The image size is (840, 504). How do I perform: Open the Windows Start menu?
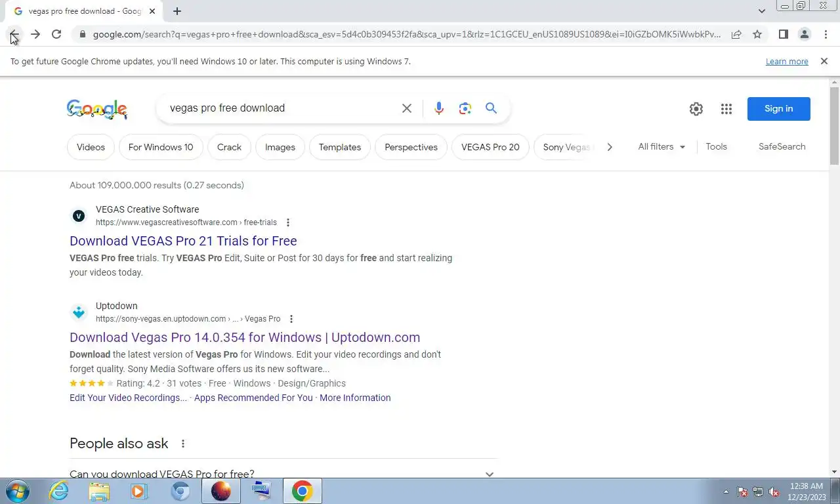click(16, 492)
